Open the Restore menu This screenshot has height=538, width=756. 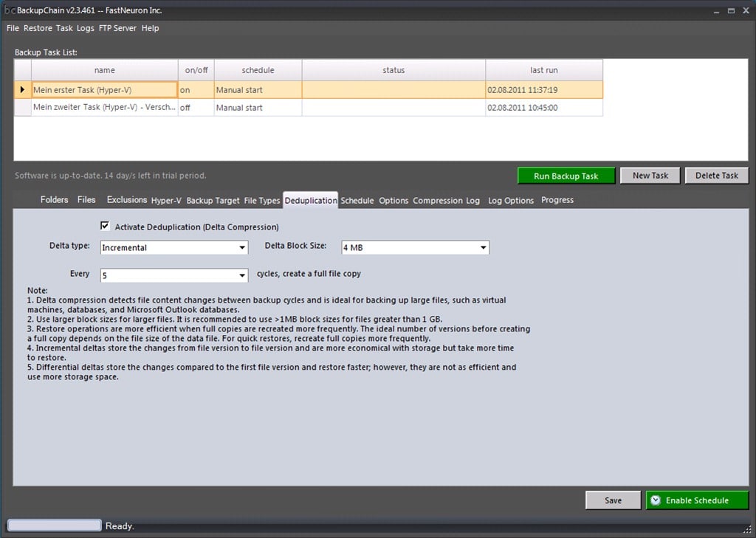[38, 28]
